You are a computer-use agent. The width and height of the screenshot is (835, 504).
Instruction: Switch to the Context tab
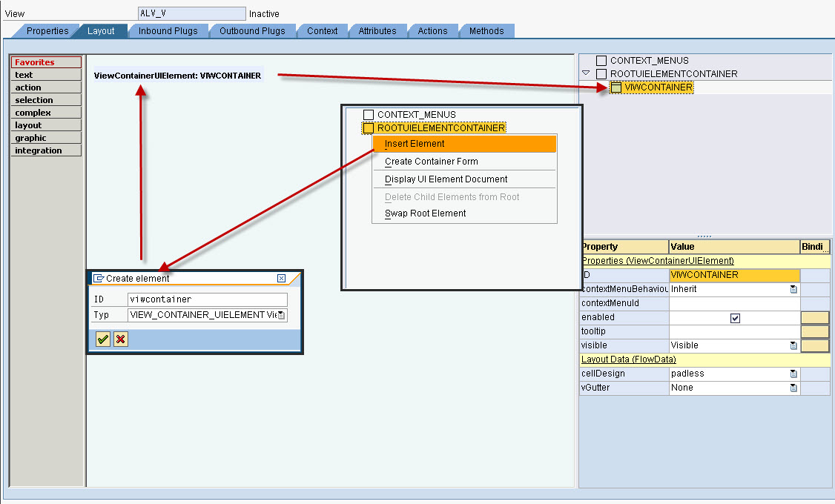(x=322, y=31)
